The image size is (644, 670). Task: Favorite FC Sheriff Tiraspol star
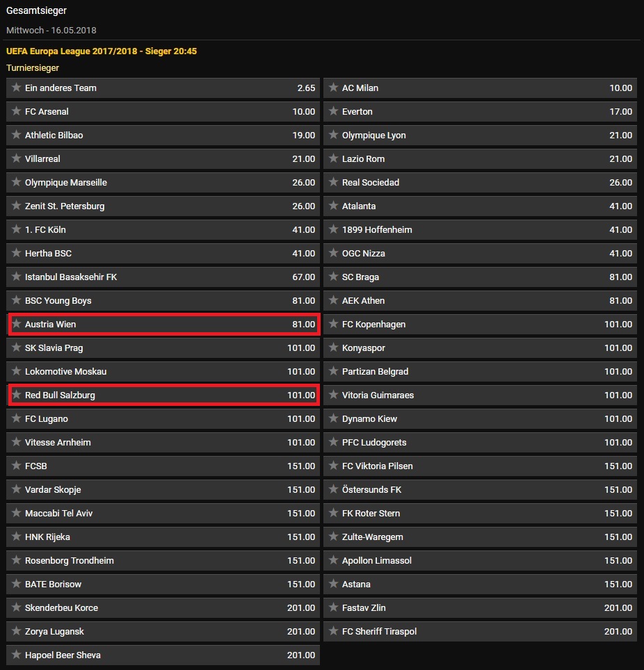coord(334,631)
